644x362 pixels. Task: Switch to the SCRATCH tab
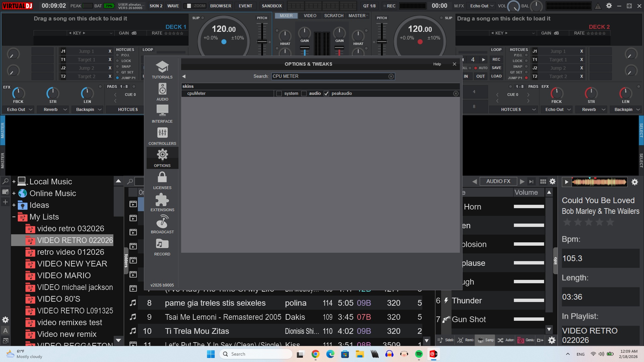click(333, 16)
